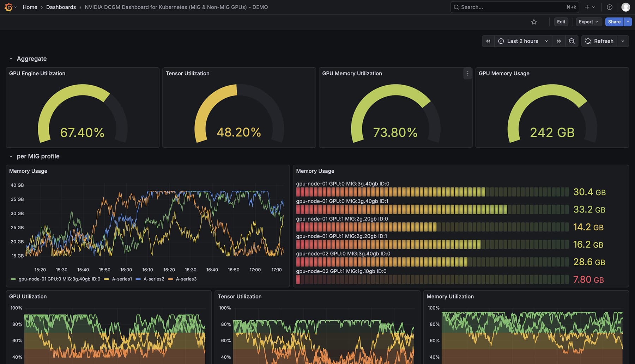The width and height of the screenshot is (635, 364).
Task: Click the Edit button
Action: pyautogui.click(x=561, y=21)
